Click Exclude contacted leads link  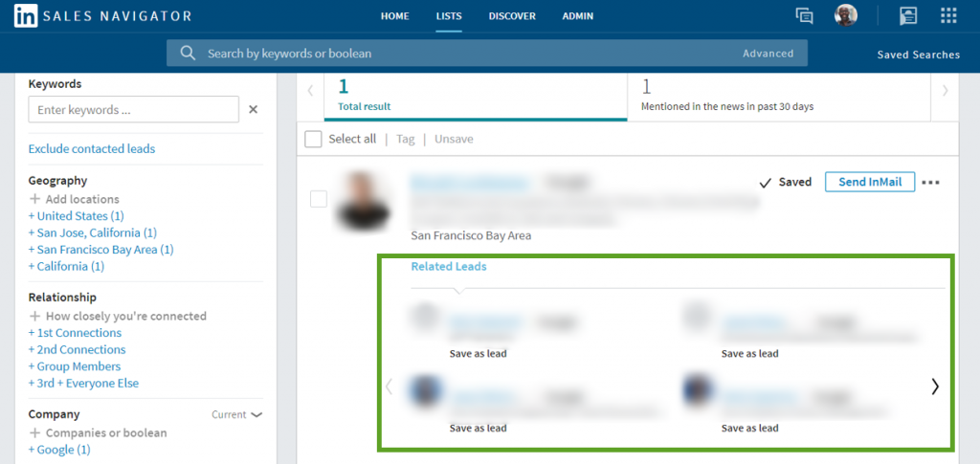click(x=92, y=149)
